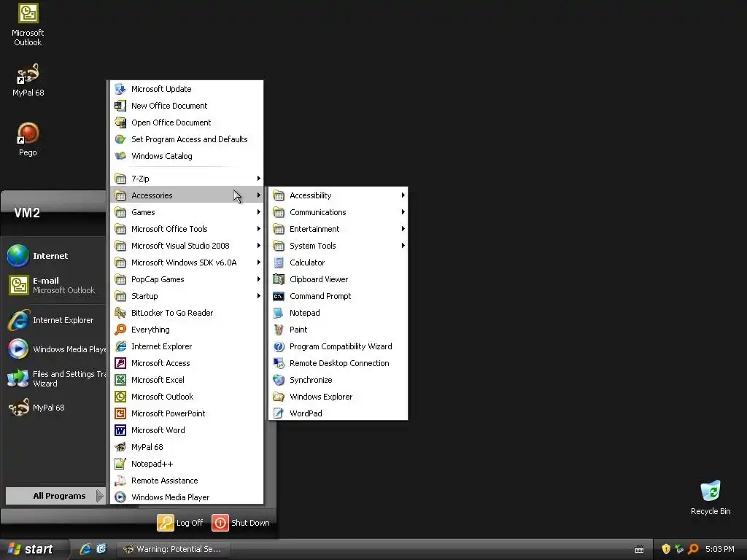This screenshot has height=560, width=747.
Task: Launch Command Prompt
Action: tap(338, 296)
